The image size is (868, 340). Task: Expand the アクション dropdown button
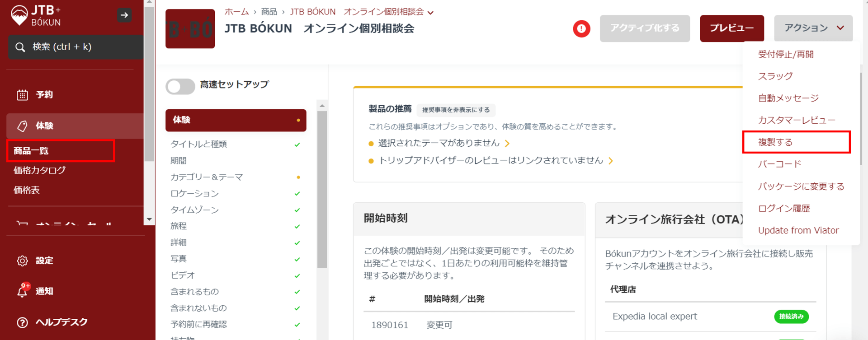[813, 28]
